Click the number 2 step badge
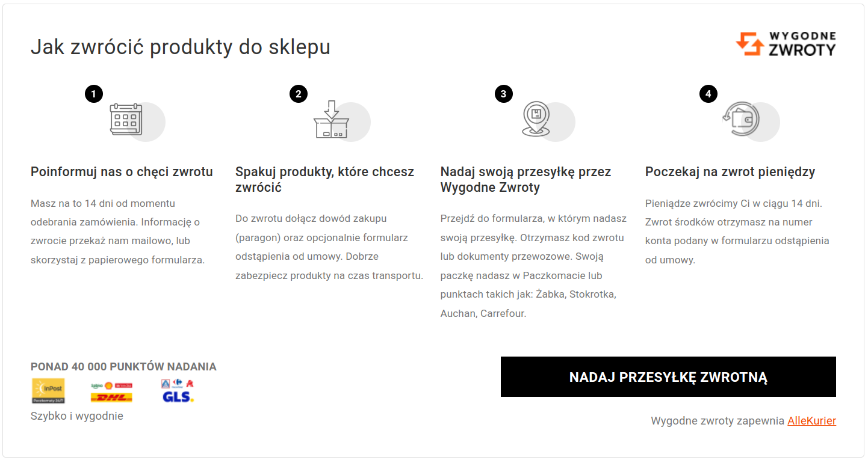The image size is (868, 460). pyautogui.click(x=299, y=94)
